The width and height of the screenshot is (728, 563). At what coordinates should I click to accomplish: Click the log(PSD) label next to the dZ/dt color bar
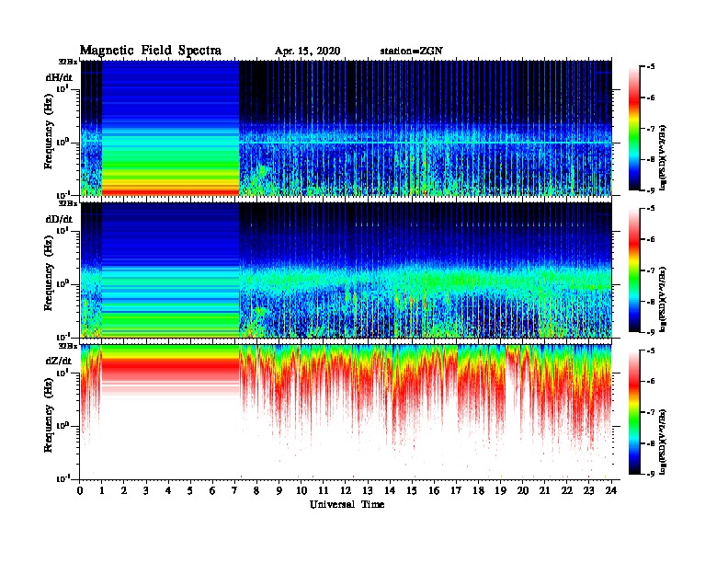663,442
